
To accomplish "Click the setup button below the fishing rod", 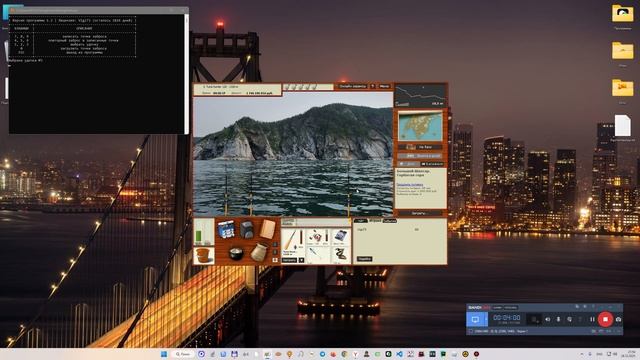I will (289, 260).
